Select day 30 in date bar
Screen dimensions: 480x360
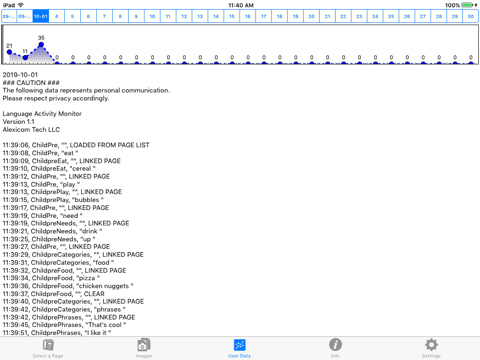[471, 16]
